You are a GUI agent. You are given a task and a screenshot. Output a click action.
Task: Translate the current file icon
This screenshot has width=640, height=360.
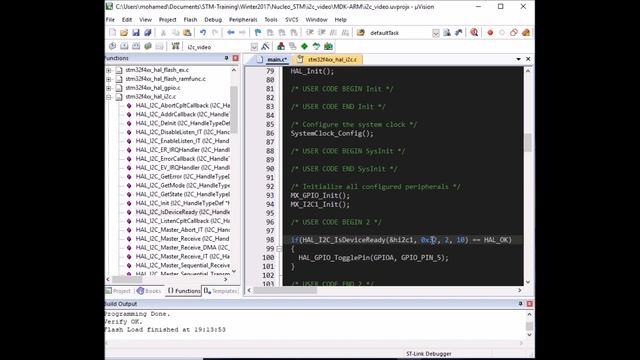point(112,47)
